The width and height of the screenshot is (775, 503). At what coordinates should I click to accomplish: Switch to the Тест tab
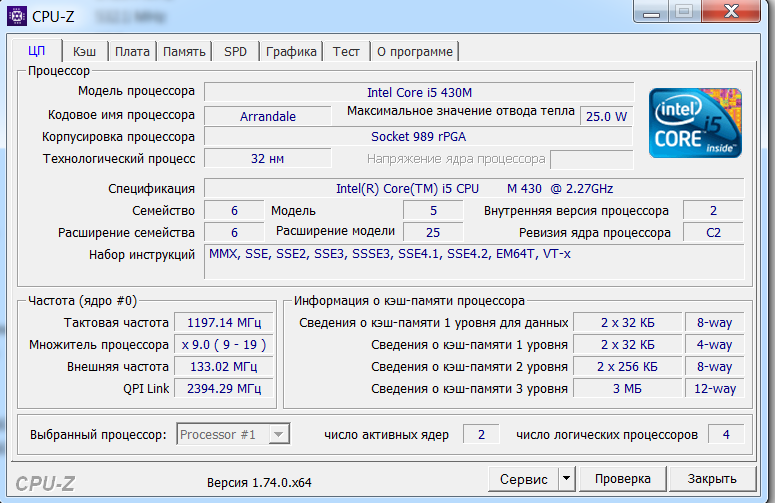pos(346,51)
